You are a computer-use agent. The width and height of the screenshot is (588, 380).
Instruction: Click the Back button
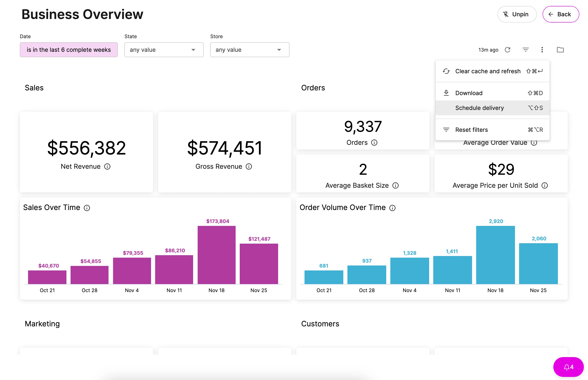coord(560,14)
